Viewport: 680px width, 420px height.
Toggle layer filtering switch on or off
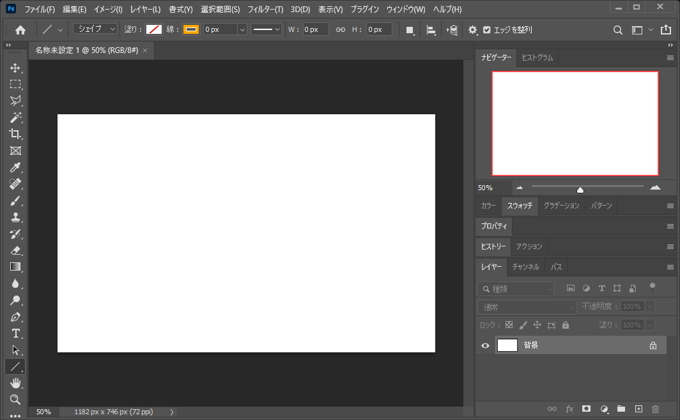click(652, 288)
